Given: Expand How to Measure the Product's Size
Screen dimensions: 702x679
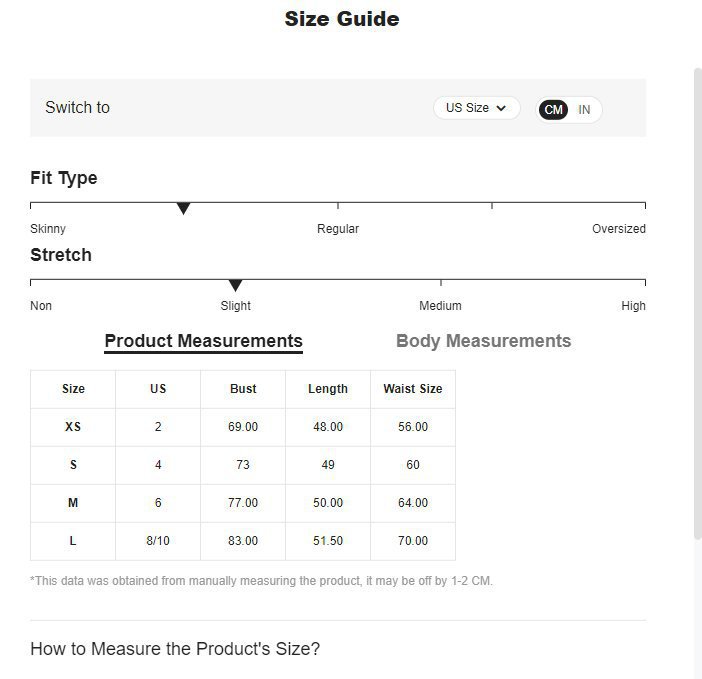Looking at the screenshot, I should pos(175,649).
